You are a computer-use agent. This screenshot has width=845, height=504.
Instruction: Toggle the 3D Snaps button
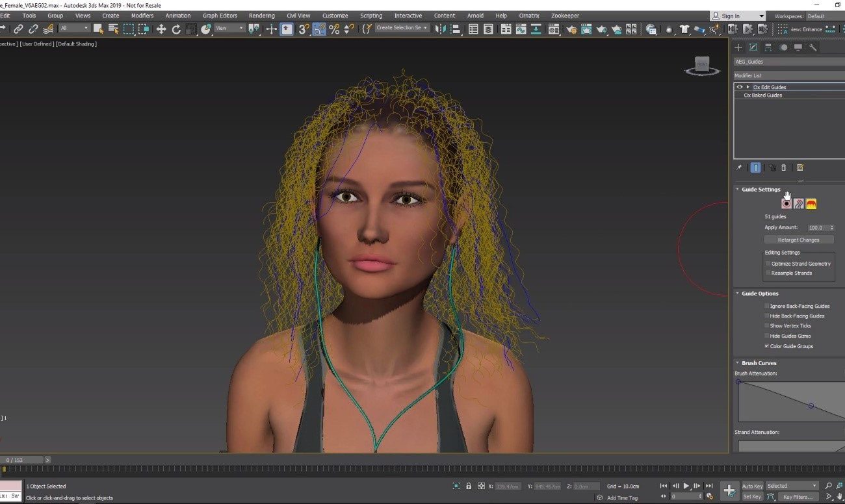304,29
